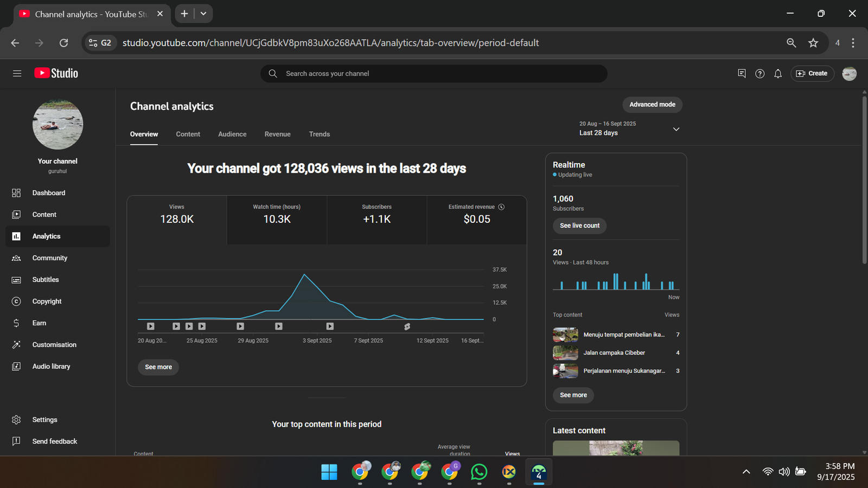Open the browser tab list chevron
This screenshot has height=488, width=868.
pyautogui.click(x=203, y=14)
